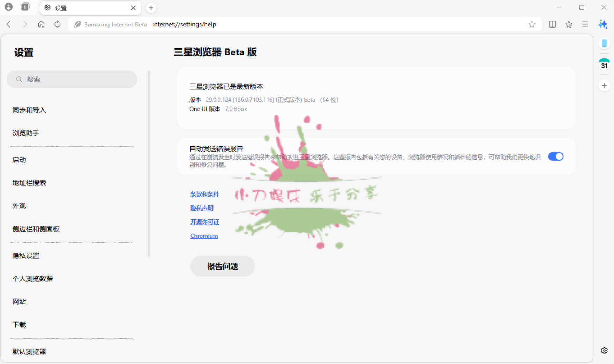Open the 开源许可证 licenses link

204,222
